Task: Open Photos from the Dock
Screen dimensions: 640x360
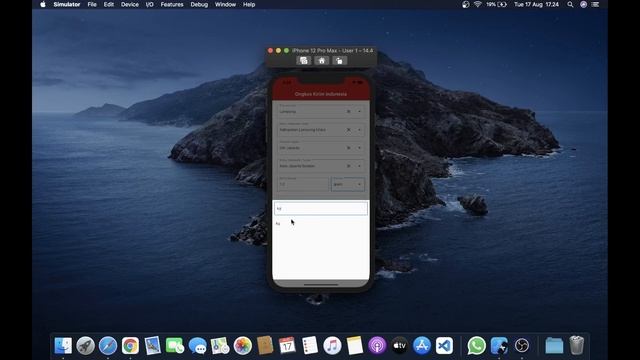Action: click(x=242, y=346)
